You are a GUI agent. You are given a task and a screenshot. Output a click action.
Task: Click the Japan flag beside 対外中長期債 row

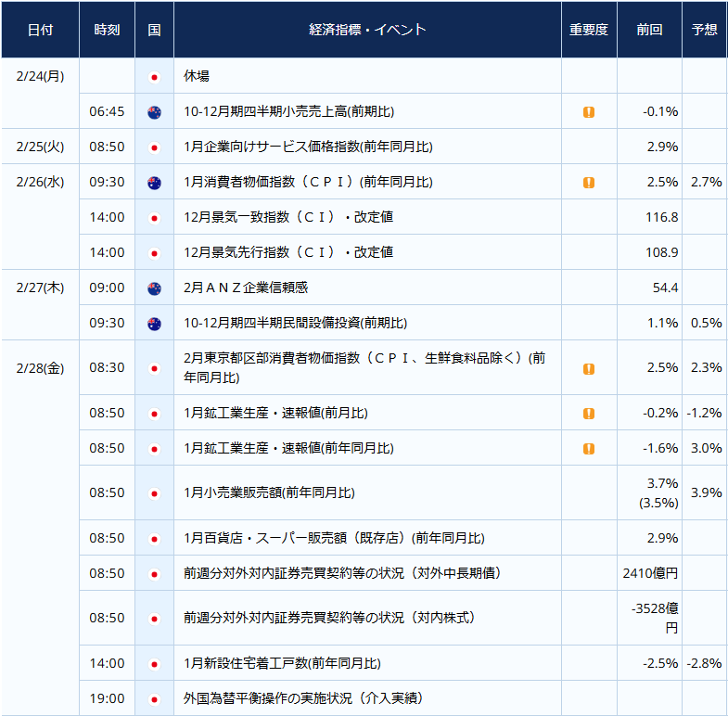(x=154, y=574)
